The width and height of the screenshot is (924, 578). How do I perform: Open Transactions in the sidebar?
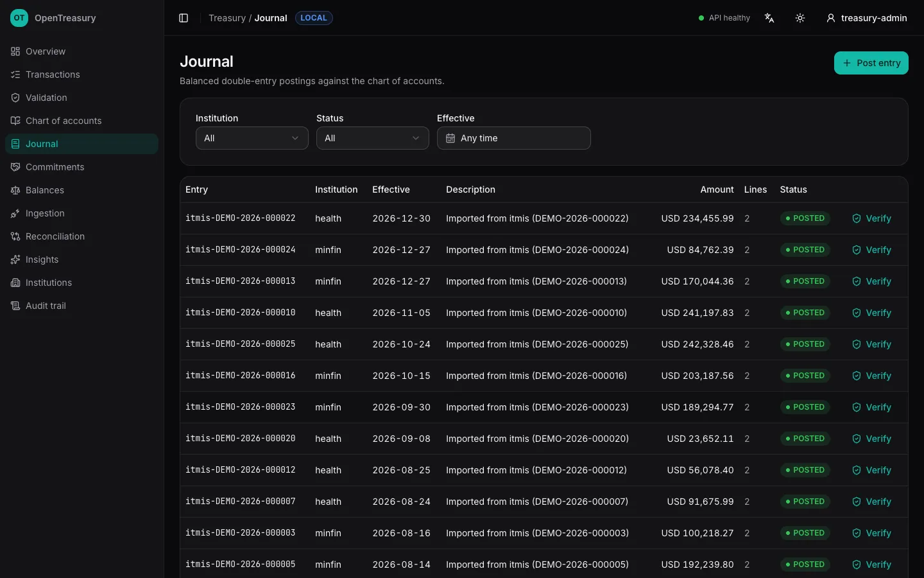[81, 74]
